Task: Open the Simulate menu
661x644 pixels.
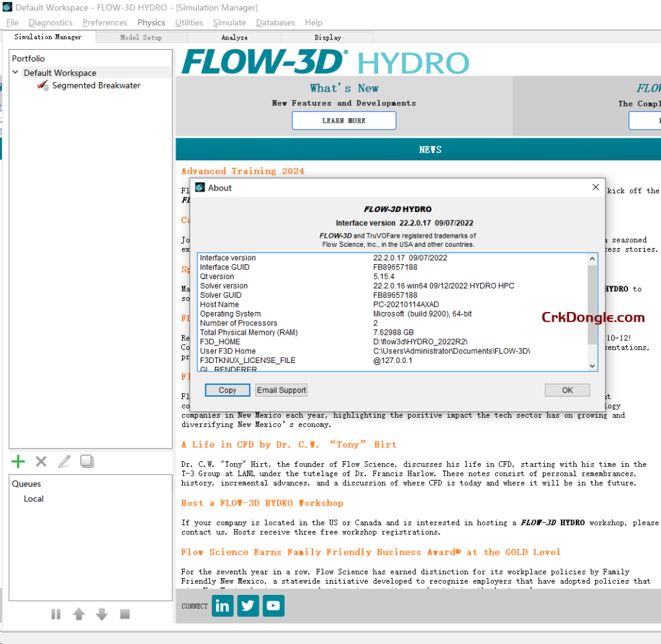Action: tap(229, 22)
